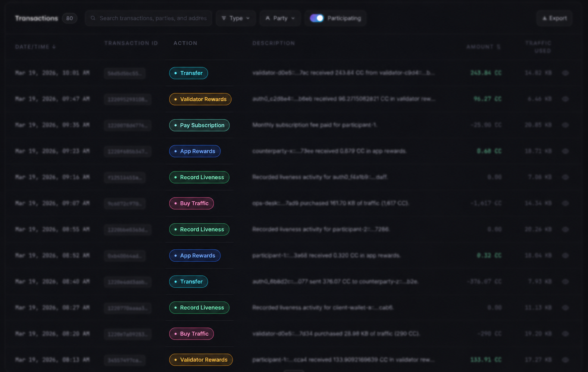Image resolution: width=588 pixels, height=372 pixels.
Task: View details of Pay Subscription transaction
Action: tap(565, 125)
